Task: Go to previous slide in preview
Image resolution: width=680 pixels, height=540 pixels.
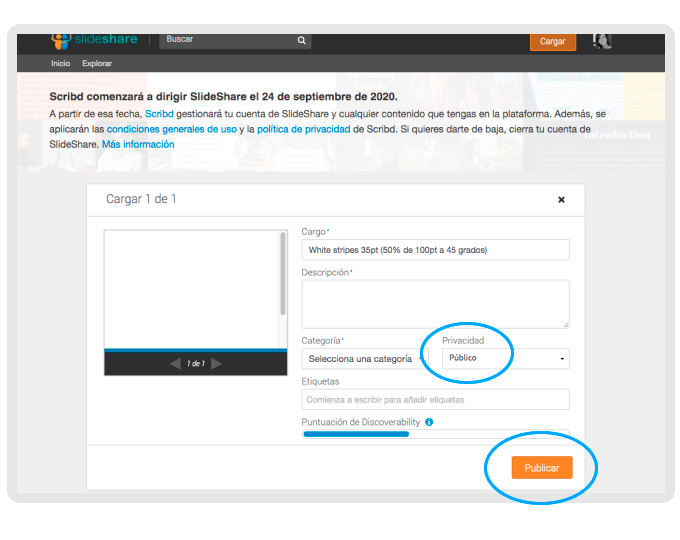Action: 176,363
